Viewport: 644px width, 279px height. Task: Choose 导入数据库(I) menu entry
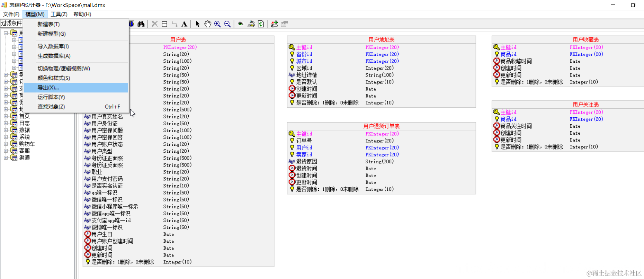pyautogui.click(x=76, y=46)
